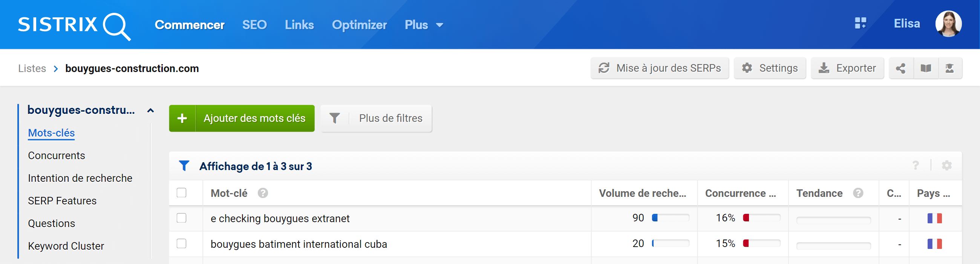Open the Optimizer navigation tab

[x=359, y=25]
